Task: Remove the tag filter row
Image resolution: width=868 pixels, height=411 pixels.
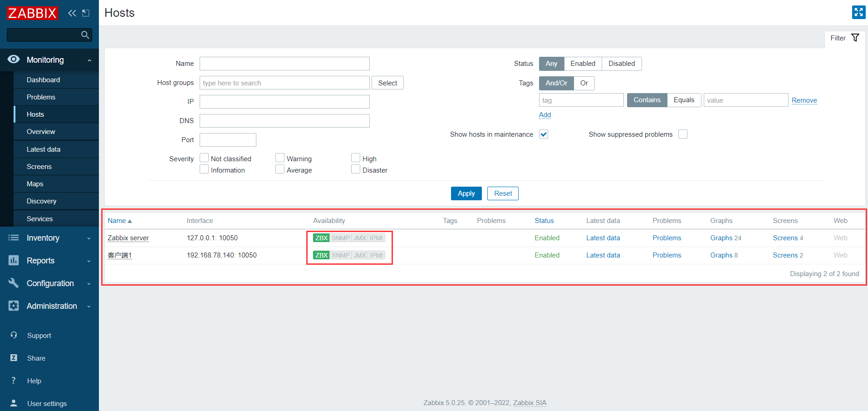Action: coord(804,100)
